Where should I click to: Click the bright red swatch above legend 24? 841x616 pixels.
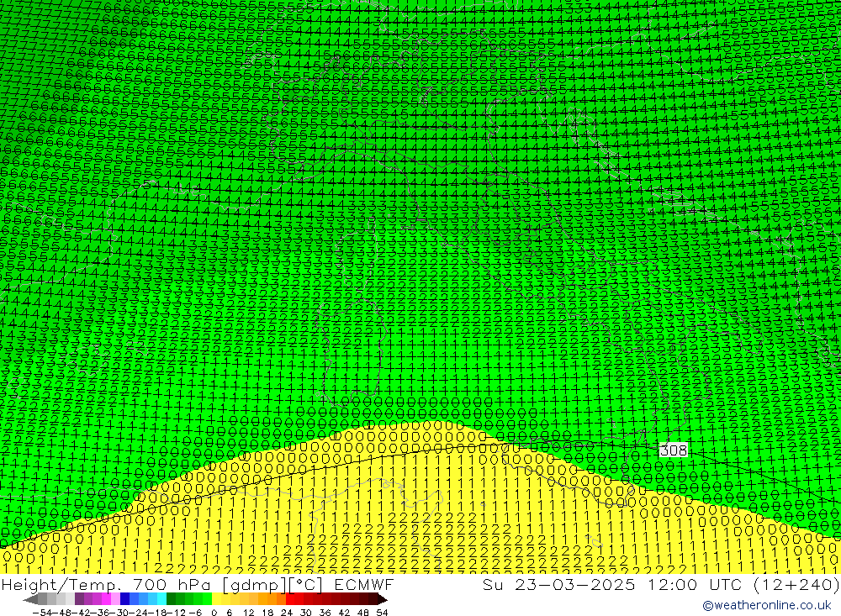pos(290,599)
